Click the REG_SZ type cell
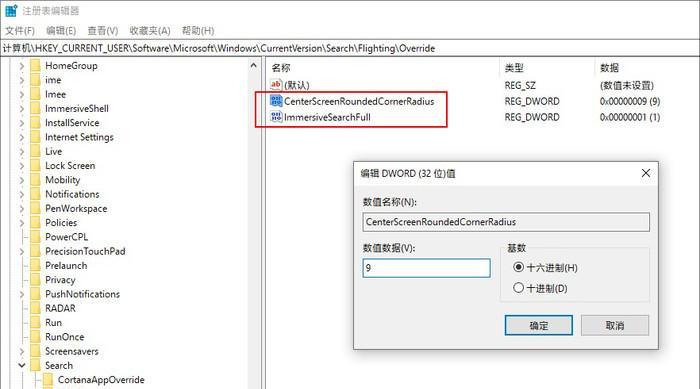700x389 pixels. click(520, 85)
